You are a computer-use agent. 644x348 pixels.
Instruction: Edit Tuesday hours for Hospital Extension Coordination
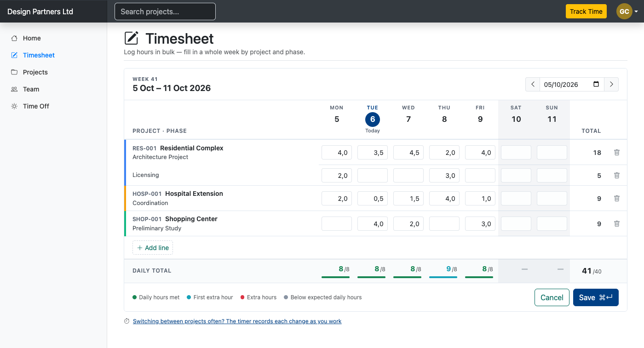click(373, 199)
